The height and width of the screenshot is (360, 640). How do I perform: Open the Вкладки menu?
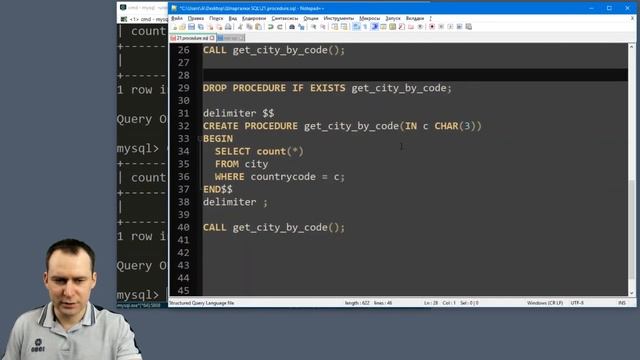click(x=415, y=18)
